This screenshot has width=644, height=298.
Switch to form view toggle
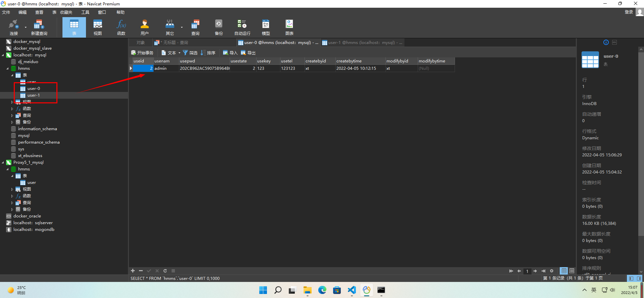point(572,271)
